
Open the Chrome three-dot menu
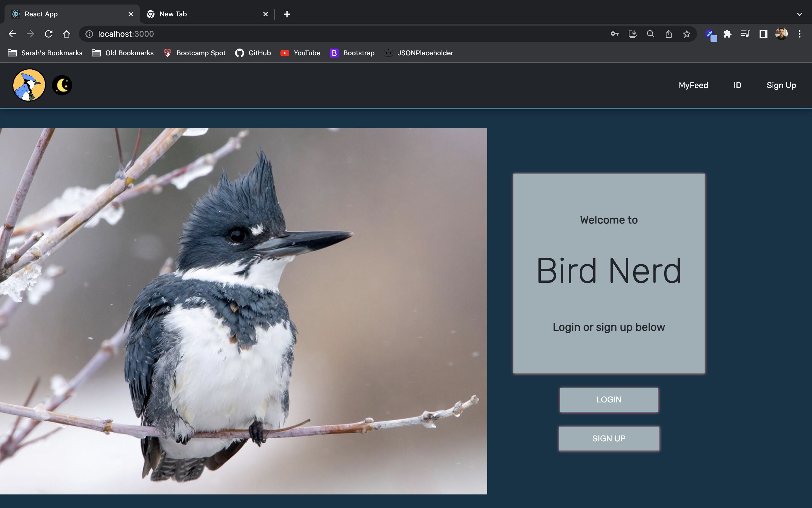799,34
